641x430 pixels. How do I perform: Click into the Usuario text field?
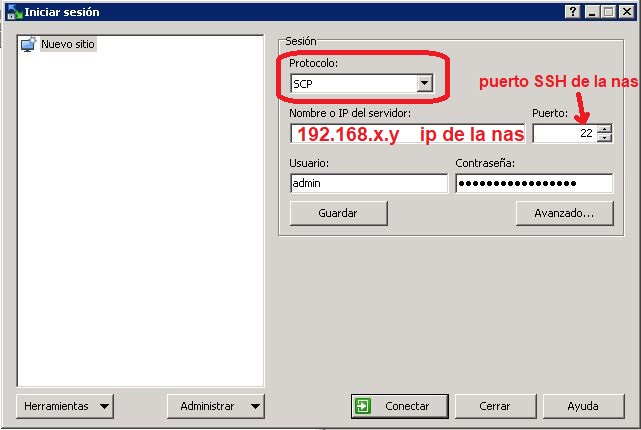368,184
